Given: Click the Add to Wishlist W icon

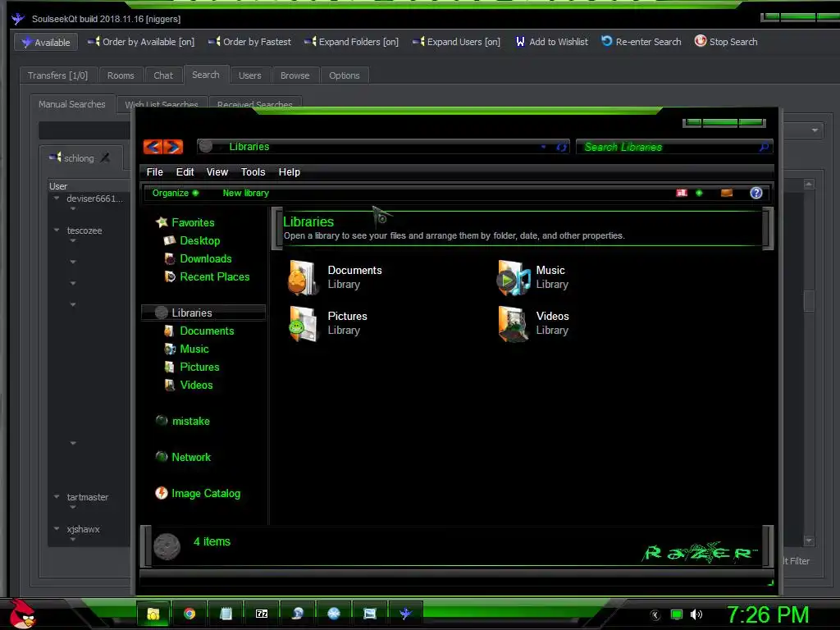Looking at the screenshot, I should [519, 41].
